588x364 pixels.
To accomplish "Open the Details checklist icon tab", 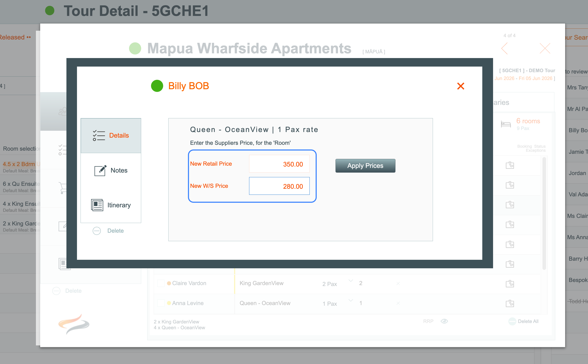I will point(99,135).
